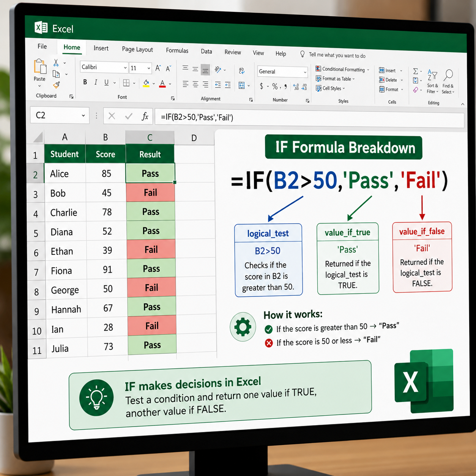Screen dimensions: 476x476
Task: Toggle italic formatting
Action: pyautogui.click(x=96, y=82)
